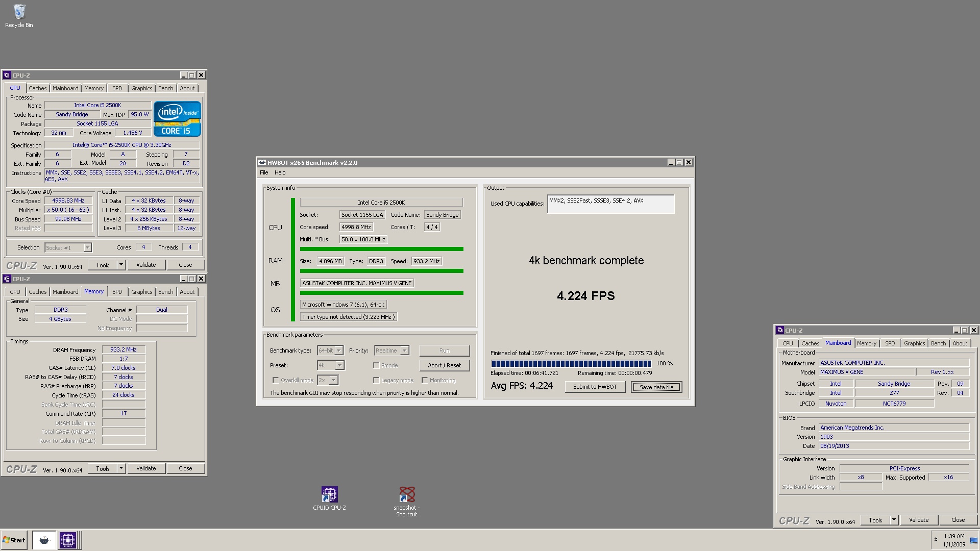This screenshot has height=551, width=980.
Task: Click the Used CPU capabilities text box
Action: tap(610, 204)
